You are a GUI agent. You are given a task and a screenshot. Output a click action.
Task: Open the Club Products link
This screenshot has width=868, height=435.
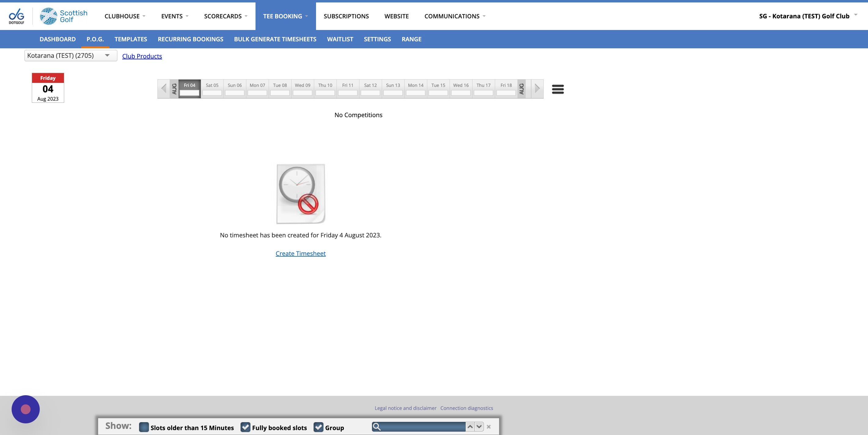tap(142, 56)
